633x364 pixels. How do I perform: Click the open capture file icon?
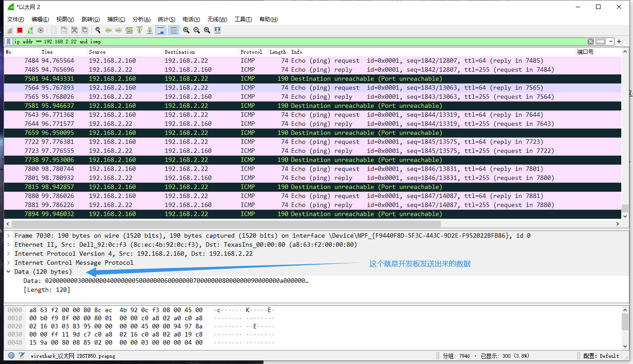point(54,30)
